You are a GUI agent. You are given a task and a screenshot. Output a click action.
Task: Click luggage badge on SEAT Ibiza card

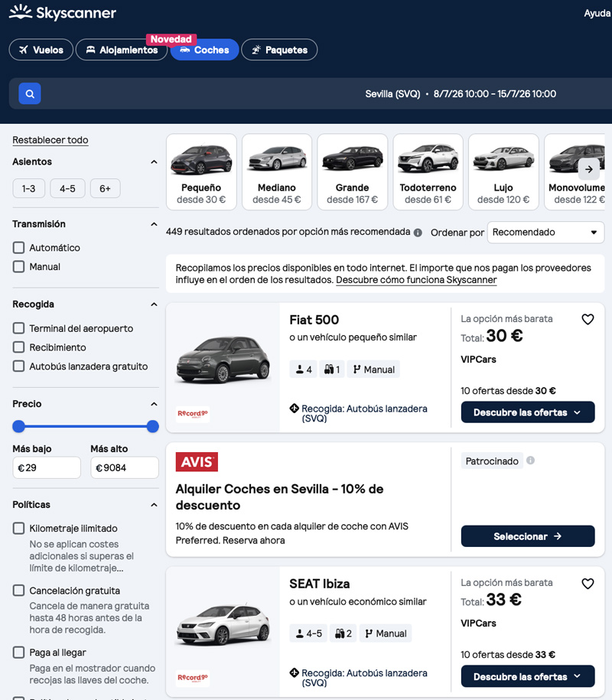pos(343,633)
